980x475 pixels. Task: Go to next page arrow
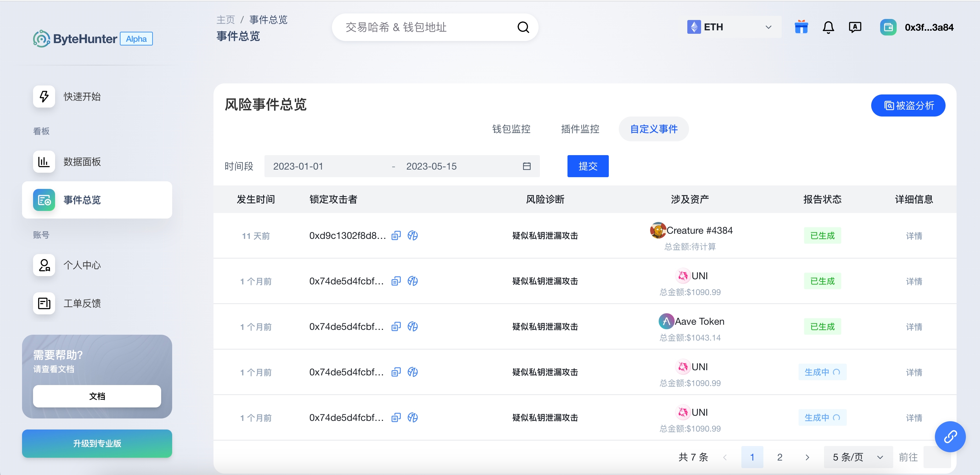(x=807, y=457)
